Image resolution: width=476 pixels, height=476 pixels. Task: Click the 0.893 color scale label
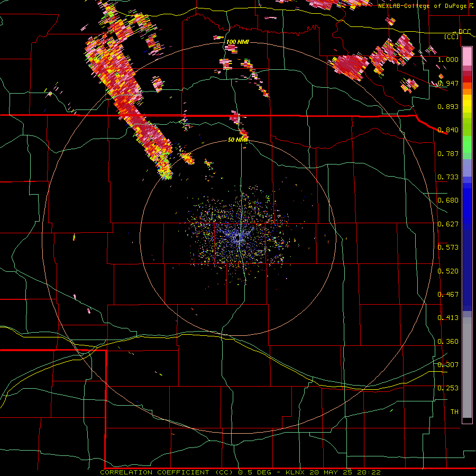coord(448,106)
